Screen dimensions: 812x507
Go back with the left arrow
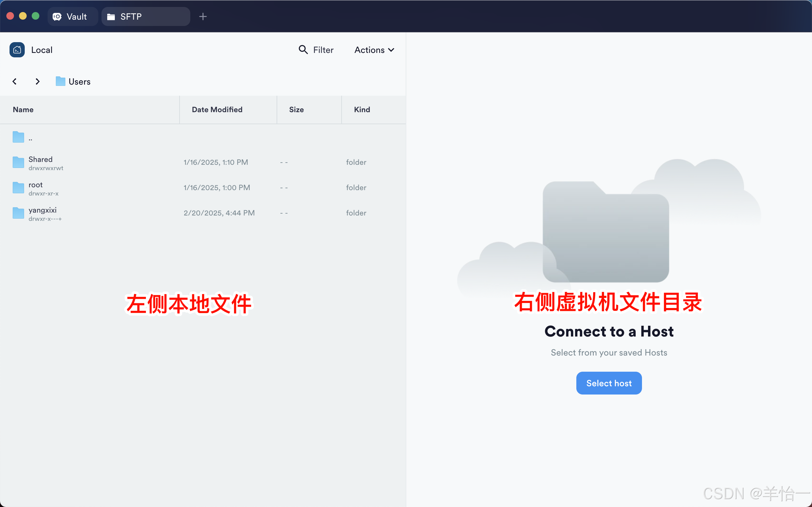point(14,81)
